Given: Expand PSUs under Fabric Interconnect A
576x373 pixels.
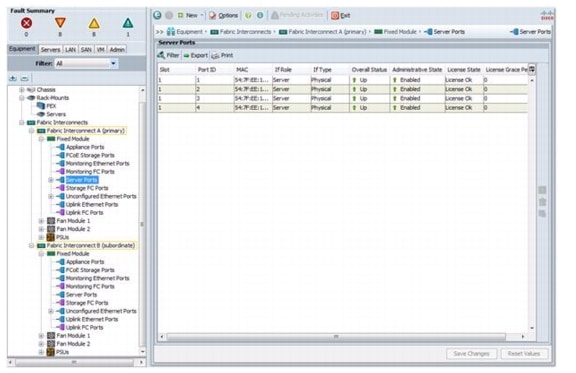Looking at the screenshot, I should coord(41,237).
